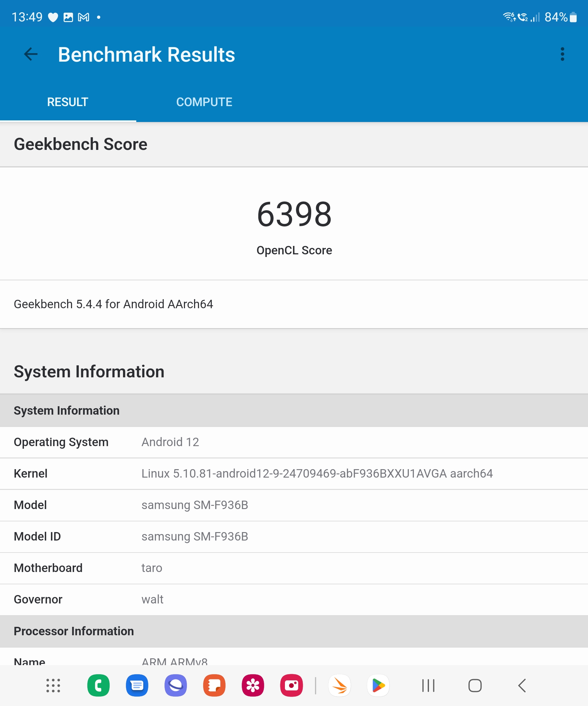
Task: Tap the Android 12 value
Action: click(170, 442)
